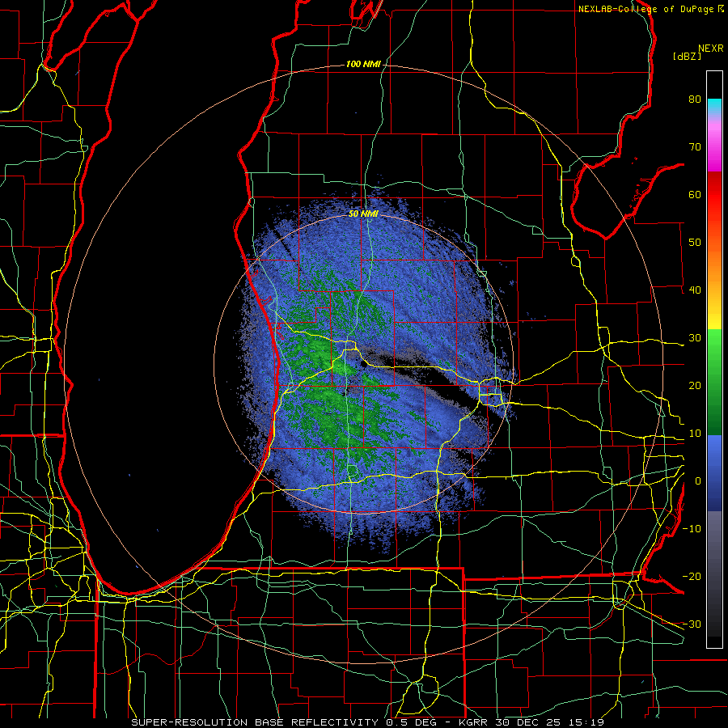This screenshot has width=728, height=728.
Task: Click the 50 value on dBZ scale
Action: [695, 243]
